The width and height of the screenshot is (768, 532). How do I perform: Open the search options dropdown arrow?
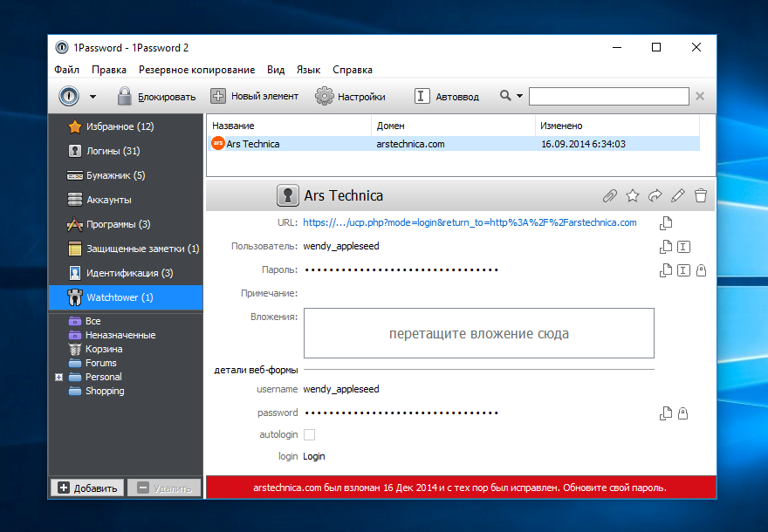click(519, 96)
